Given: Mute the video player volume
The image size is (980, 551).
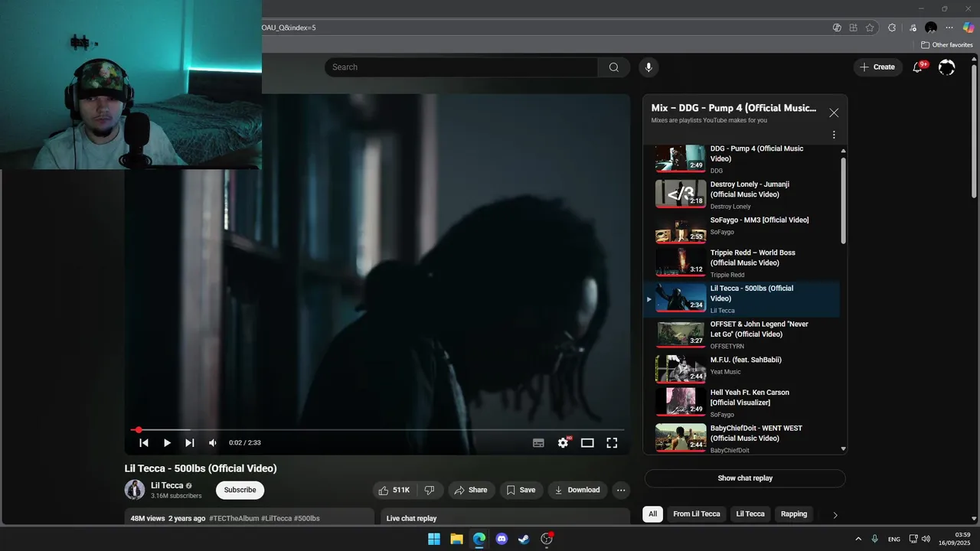Looking at the screenshot, I should (213, 442).
